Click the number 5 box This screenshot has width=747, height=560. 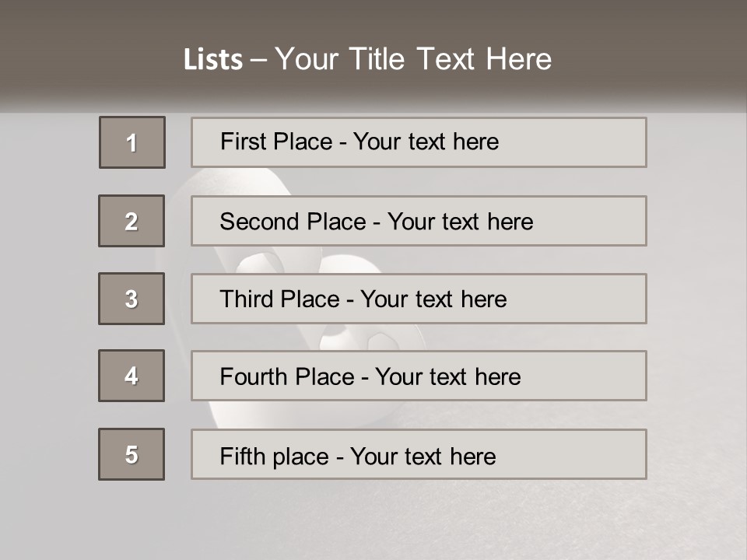(132, 454)
